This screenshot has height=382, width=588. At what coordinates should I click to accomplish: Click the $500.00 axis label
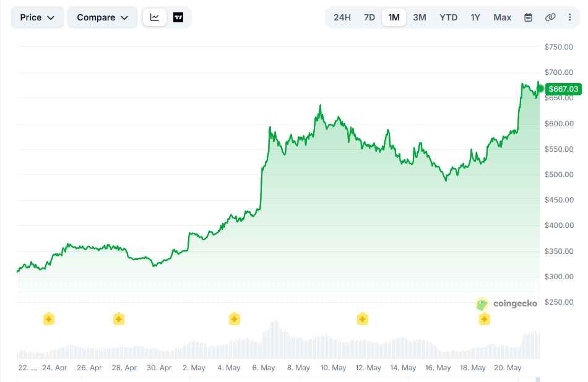pos(559,175)
